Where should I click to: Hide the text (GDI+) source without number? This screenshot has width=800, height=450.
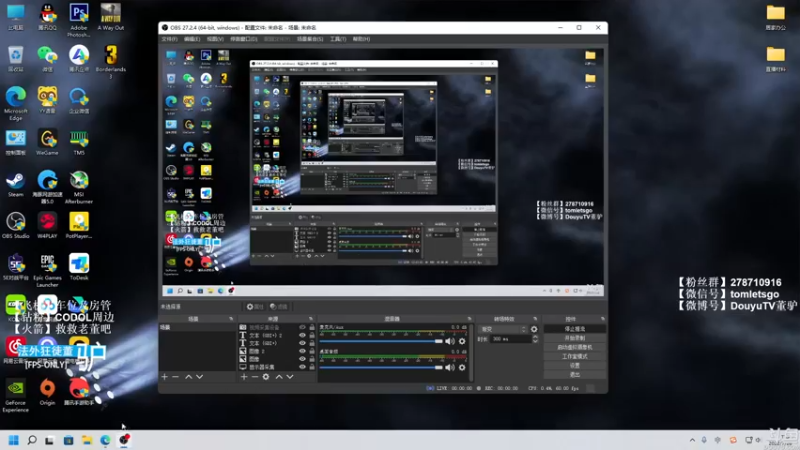[x=302, y=343]
